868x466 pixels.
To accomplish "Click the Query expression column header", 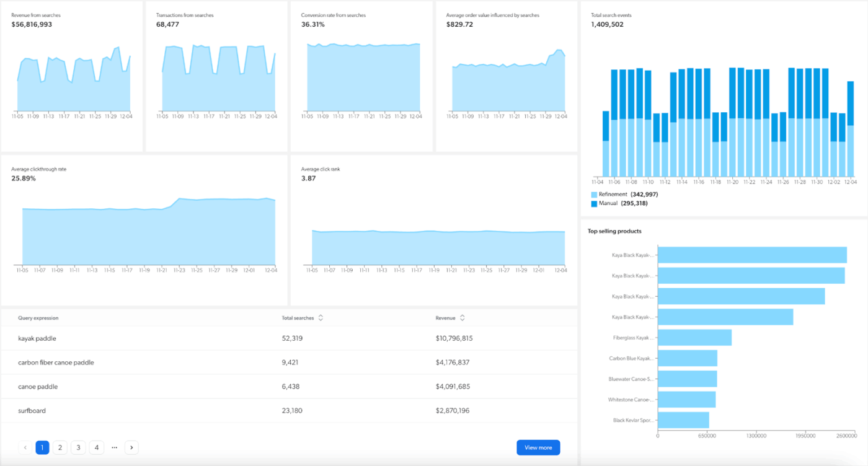I will pyautogui.click(x=38, y=318).
